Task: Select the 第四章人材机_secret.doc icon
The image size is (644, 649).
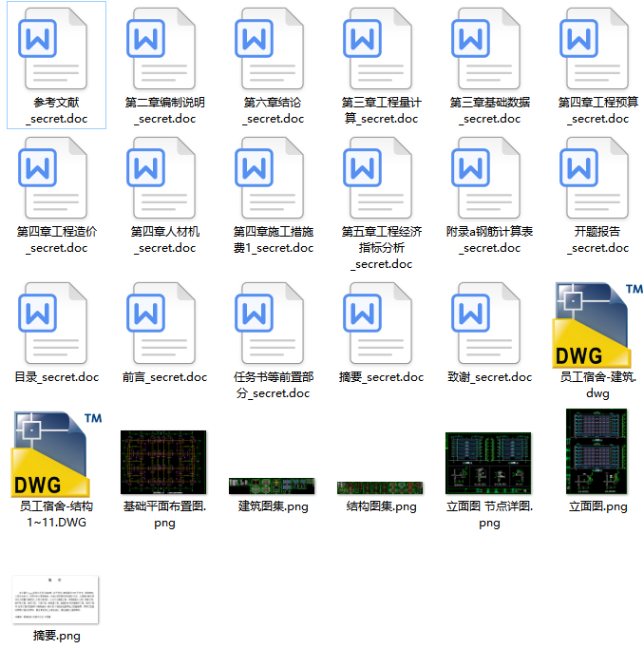Action: (161, 178)
